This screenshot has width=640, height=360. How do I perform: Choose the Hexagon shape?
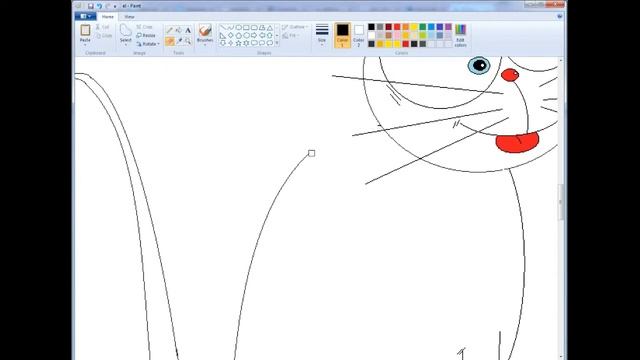(247, 35)
